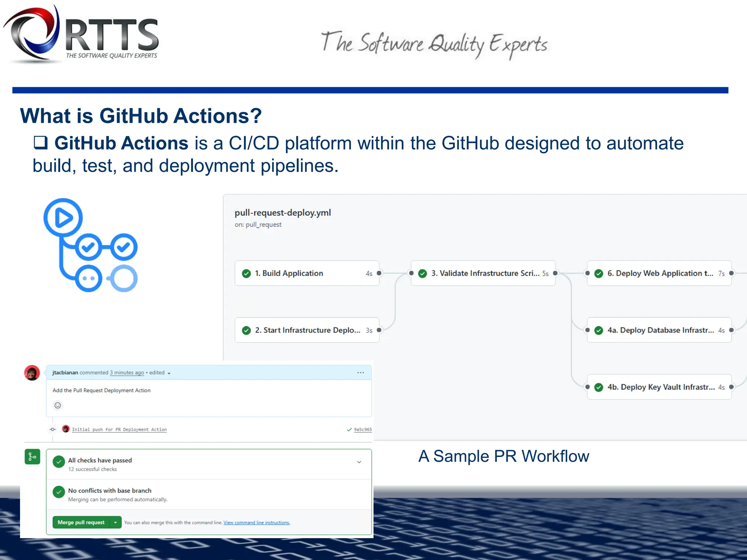Image resolution: width=747 pixels, height=560 pixels.
Task: Click the square bullet before 'GitHub Actions'
Action: pyautogui.click(x=40, y=143)
